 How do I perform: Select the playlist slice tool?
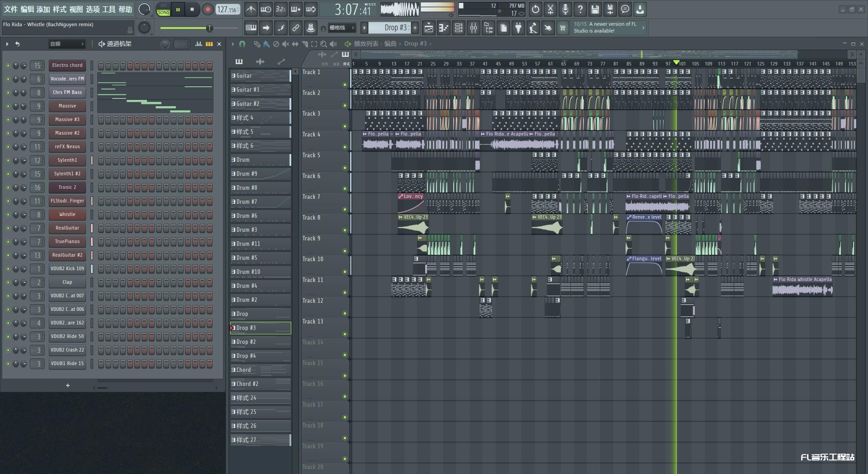coord(304,44)
